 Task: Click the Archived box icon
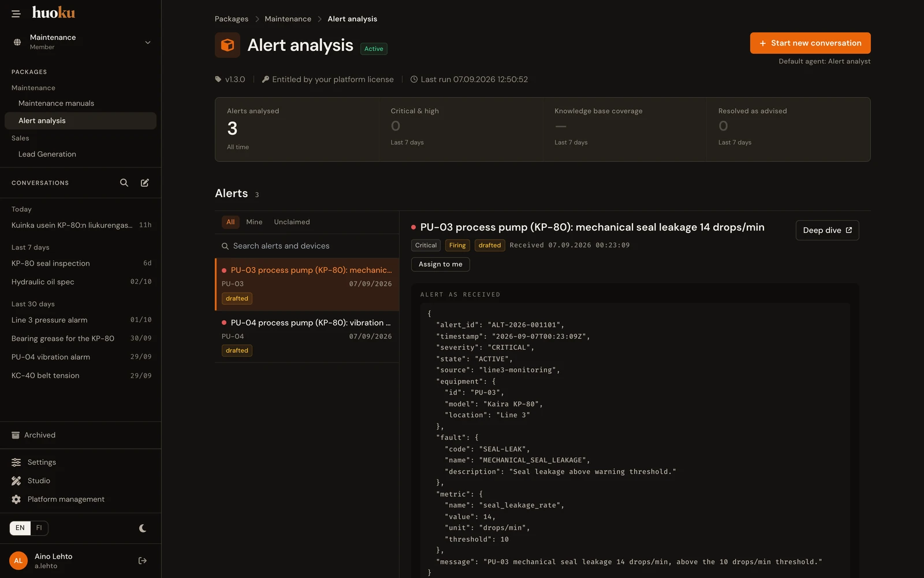point(16,435)
